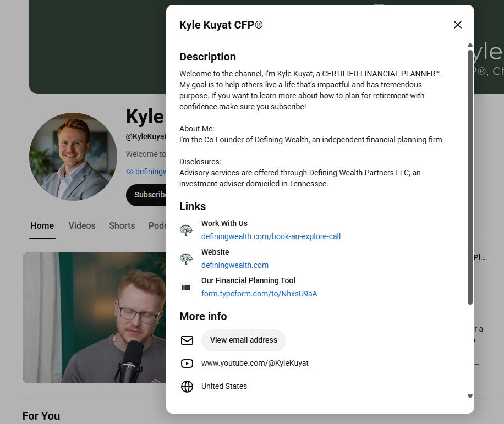Click the channel banner image
Screen dimensions: 504x424
97,47
